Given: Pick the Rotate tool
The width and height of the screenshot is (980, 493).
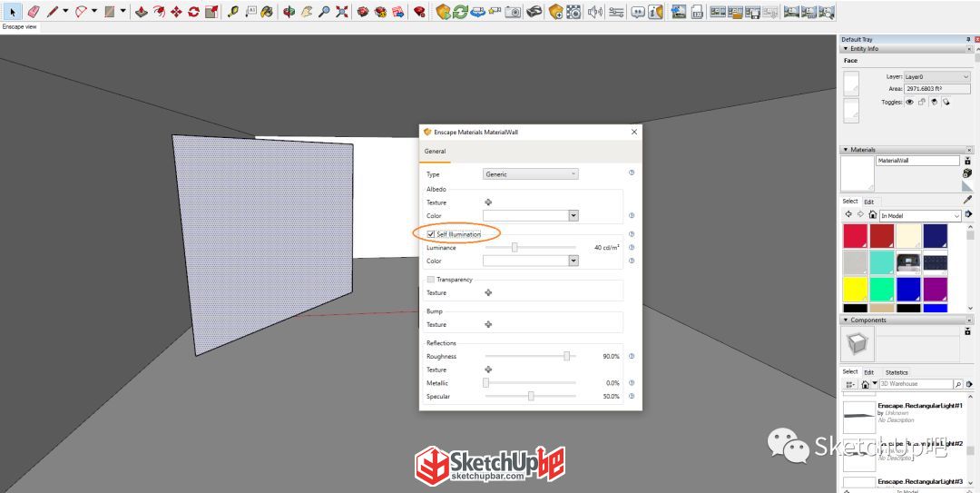Looking at the screenshot, I should click(x=194, y=12).
